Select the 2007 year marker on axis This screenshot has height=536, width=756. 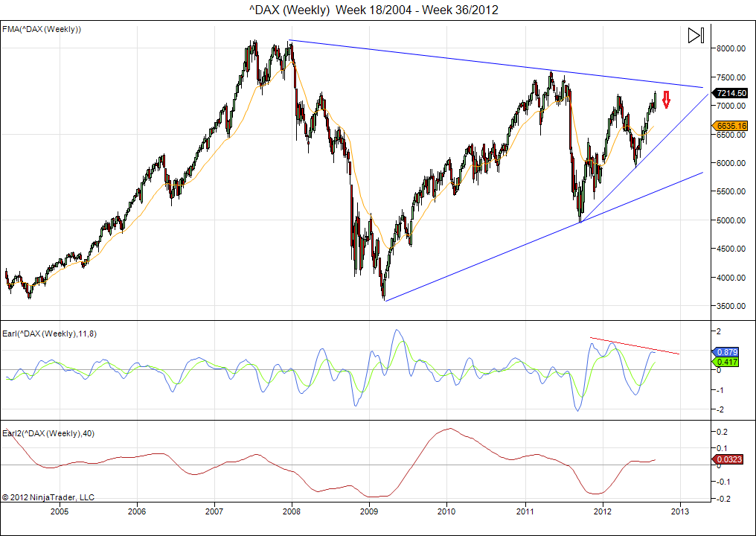tap(214, 512)
